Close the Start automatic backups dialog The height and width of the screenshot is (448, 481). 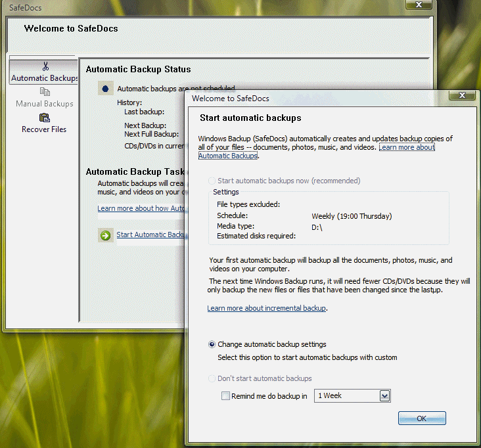pos(462,95)
